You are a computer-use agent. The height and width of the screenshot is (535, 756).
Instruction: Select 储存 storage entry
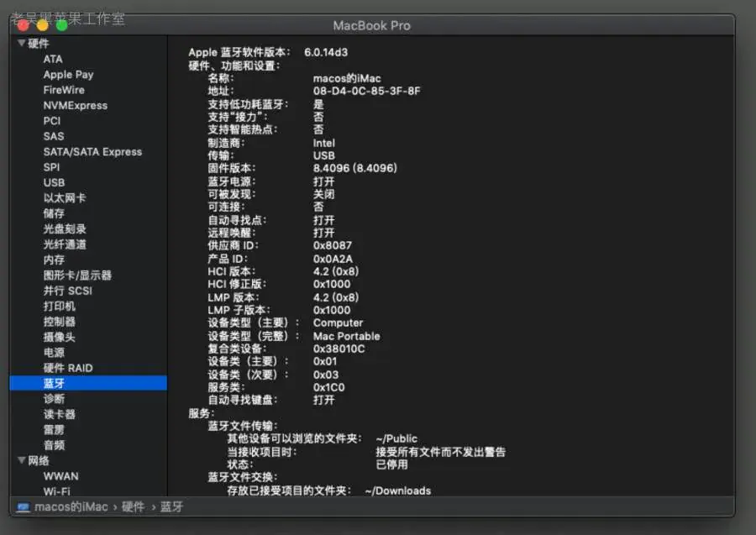[x=54, y=213]
